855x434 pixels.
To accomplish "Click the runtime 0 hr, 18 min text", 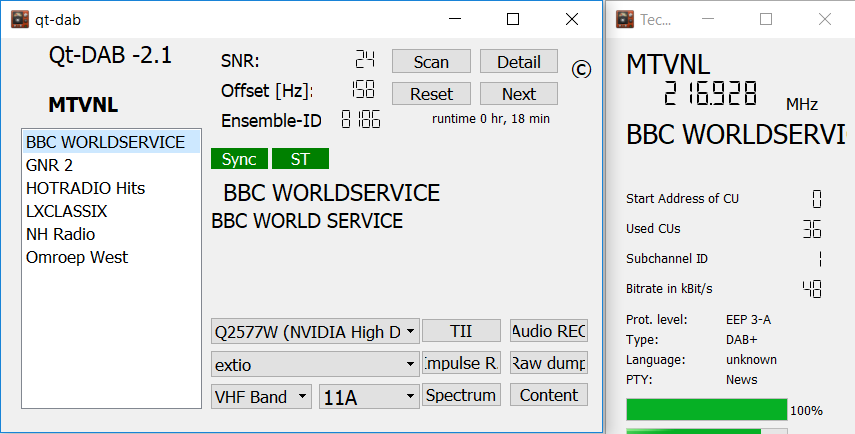I will click(491, 119).
